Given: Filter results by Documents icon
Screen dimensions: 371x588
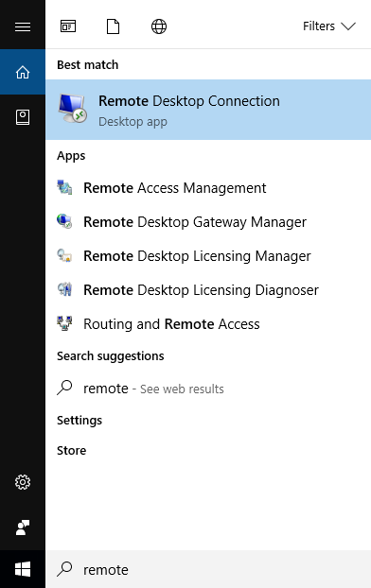Looking at the screenshot, I should [x=113, y=26].
